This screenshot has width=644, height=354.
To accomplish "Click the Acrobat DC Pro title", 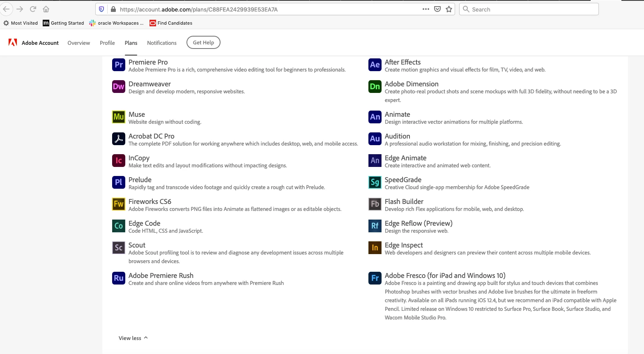I will [151, 136].
